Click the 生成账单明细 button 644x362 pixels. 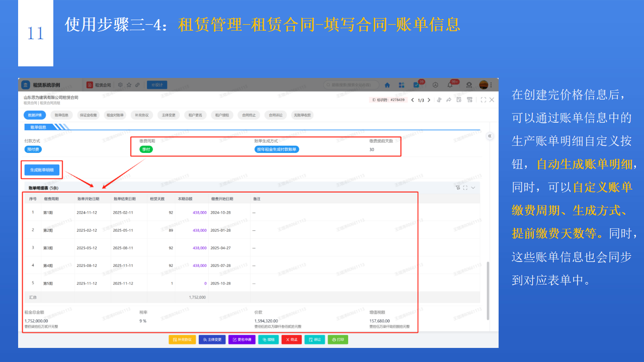pyautogui.click(x=41, y=169)
